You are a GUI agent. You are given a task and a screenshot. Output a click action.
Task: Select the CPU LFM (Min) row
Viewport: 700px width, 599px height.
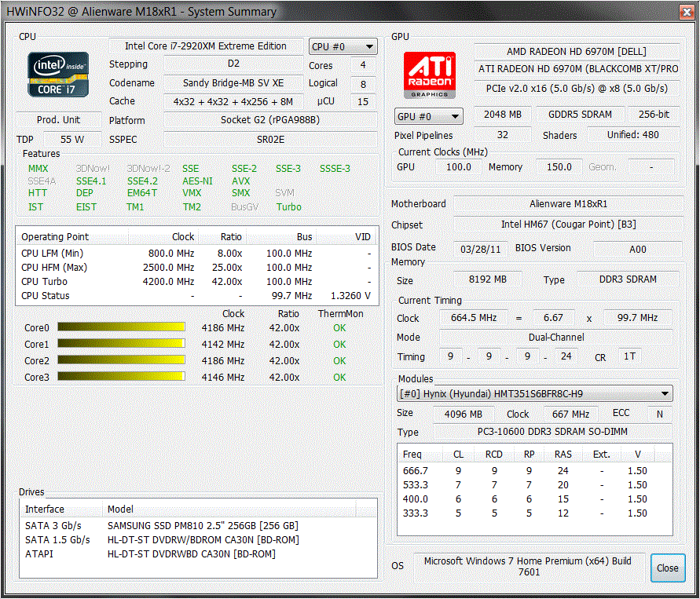[x=196, y=254]
